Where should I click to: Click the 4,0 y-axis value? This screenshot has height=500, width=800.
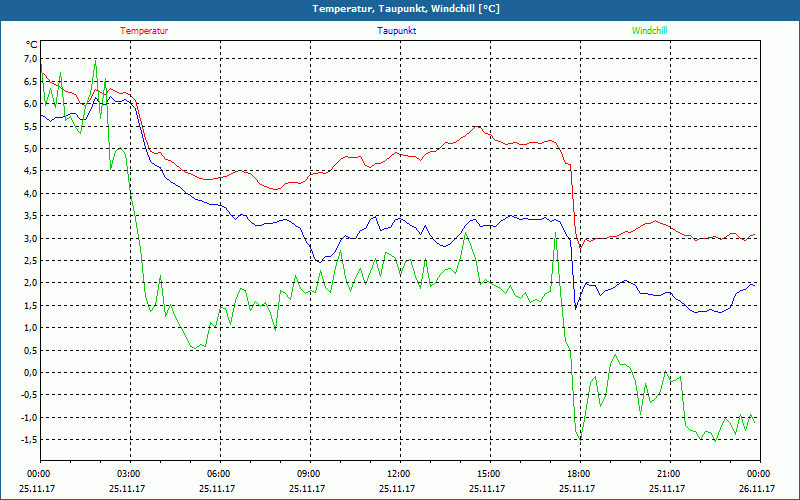(x=31, y=194)
